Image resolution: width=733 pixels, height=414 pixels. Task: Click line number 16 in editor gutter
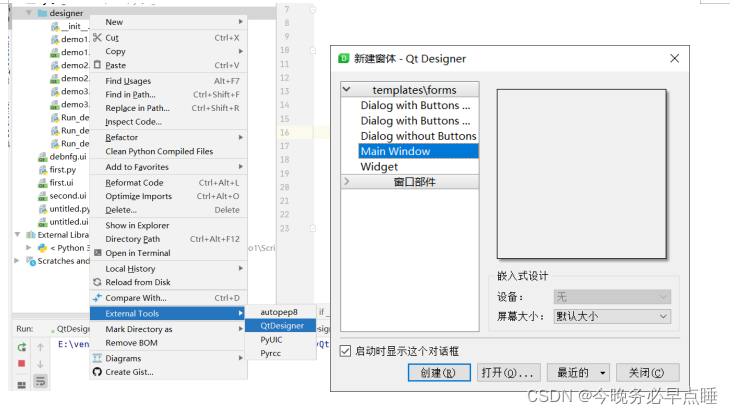pos(285,132)
